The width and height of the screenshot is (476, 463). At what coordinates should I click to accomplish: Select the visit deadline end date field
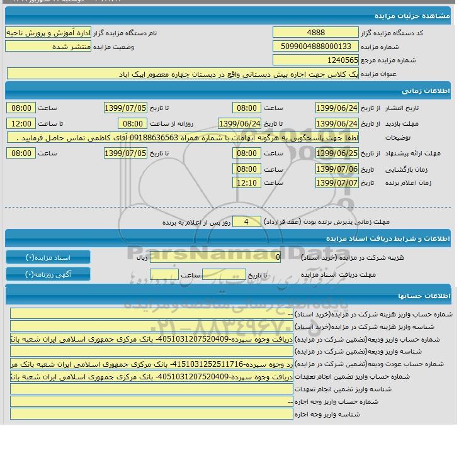(x=239, y=124)
